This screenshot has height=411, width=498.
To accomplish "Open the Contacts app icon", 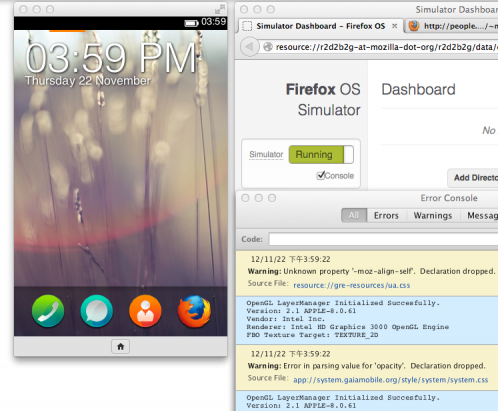I will coord(145,311).
